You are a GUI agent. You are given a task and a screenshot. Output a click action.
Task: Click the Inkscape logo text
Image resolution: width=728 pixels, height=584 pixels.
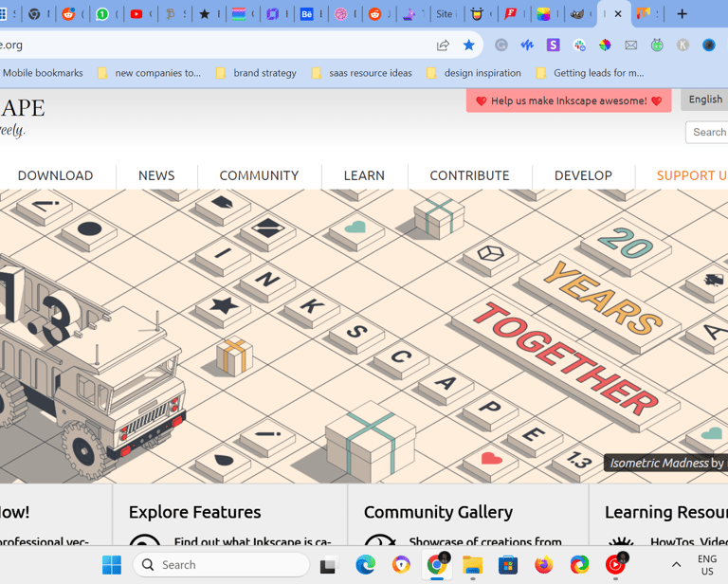click(x=23, y=108)
